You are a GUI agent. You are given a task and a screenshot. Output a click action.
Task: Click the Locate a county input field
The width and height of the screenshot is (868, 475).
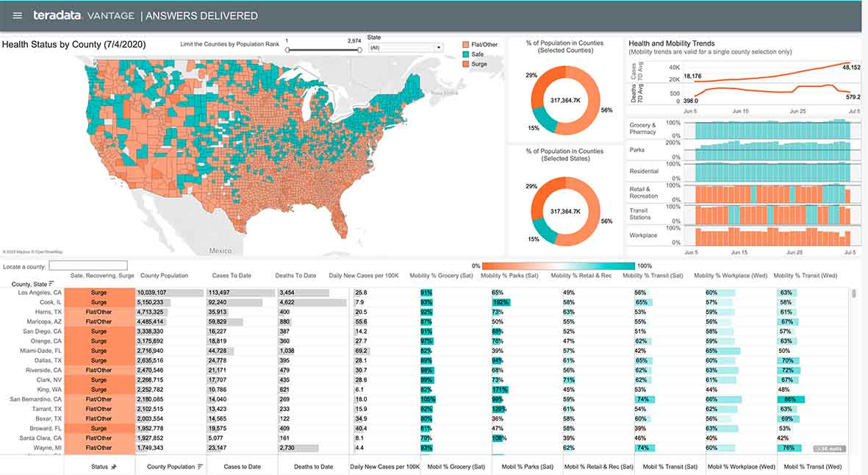click(87, 265)
